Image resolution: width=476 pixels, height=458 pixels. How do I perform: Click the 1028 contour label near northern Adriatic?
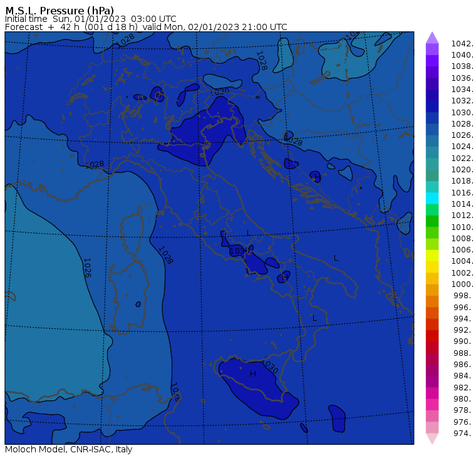293,140
